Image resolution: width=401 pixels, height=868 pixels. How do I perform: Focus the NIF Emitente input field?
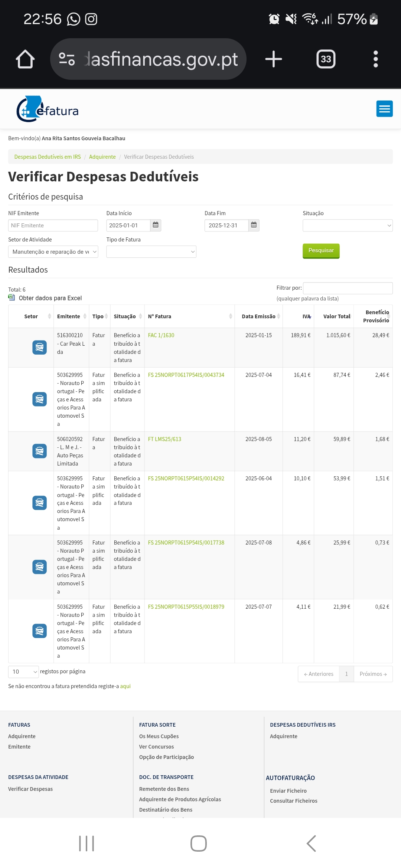coord(53,226)
